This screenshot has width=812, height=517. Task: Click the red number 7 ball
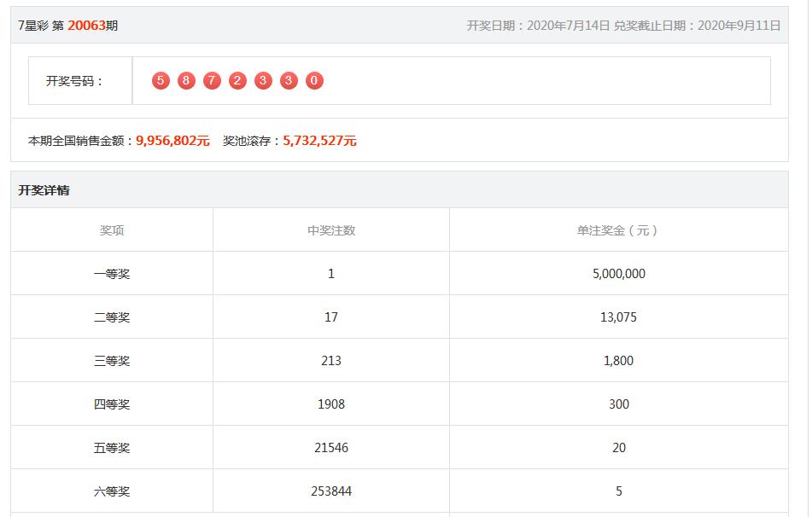[x=212, y=81]
